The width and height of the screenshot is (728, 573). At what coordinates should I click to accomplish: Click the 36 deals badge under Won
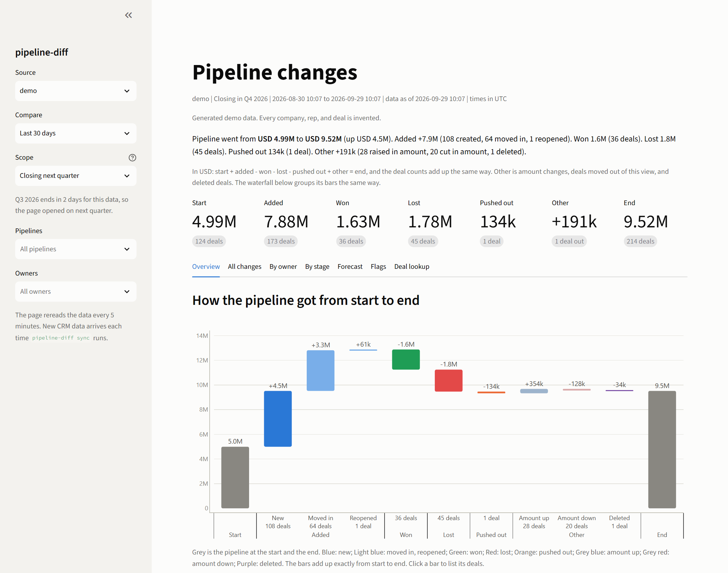[351, 241]
